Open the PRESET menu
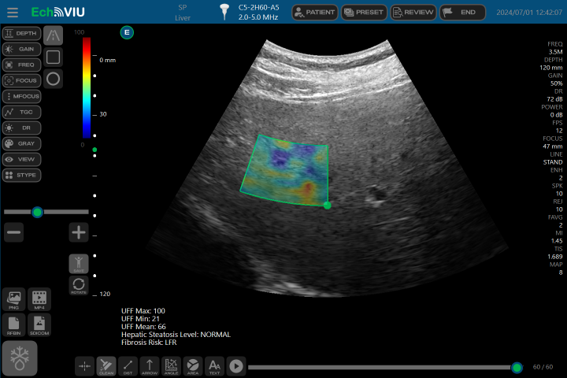567x378 pixels. click(364, 12)
